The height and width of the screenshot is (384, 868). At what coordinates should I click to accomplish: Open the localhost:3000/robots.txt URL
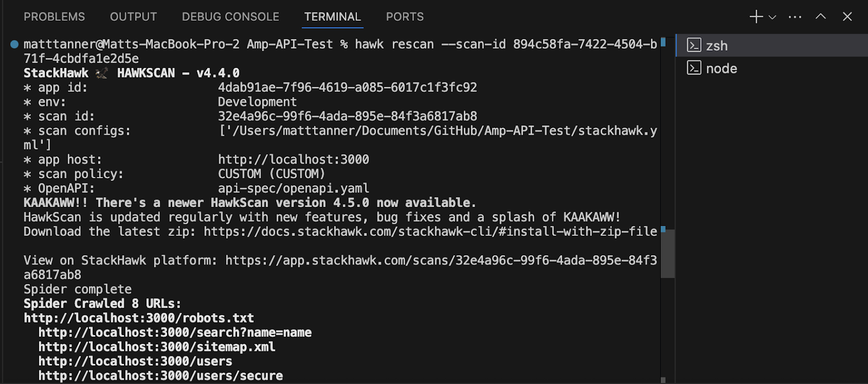139,318
